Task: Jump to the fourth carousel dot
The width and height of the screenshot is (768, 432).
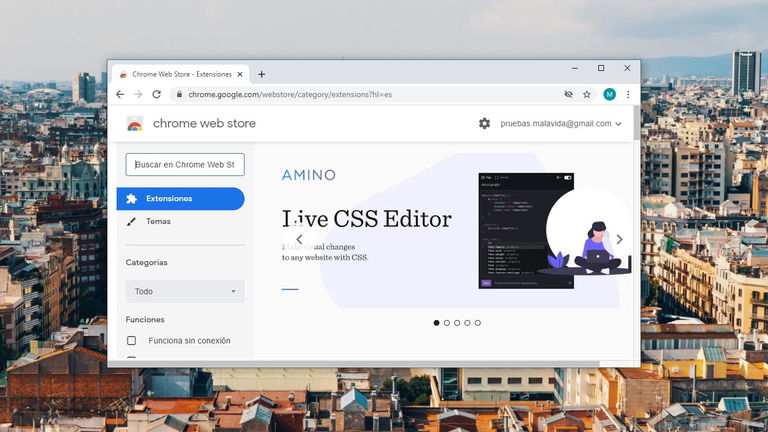Action: [467, 323]
